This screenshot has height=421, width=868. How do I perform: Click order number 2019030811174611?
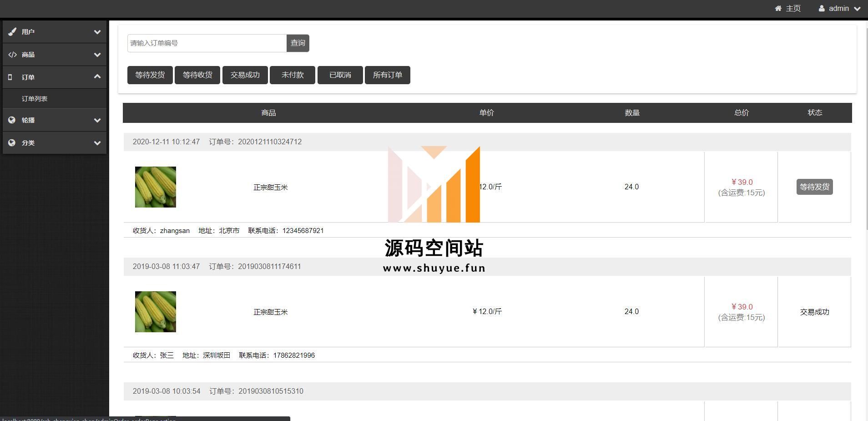click(269, 267)
